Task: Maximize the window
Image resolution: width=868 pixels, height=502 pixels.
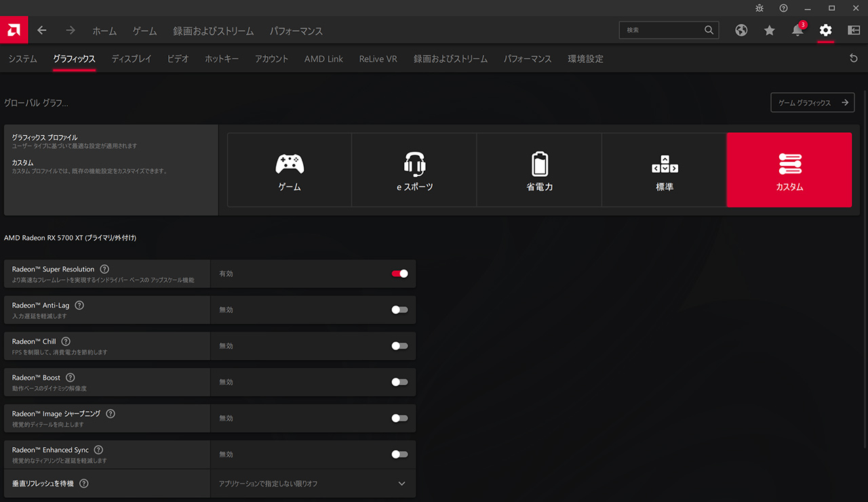Action: [x=831, y=8]
